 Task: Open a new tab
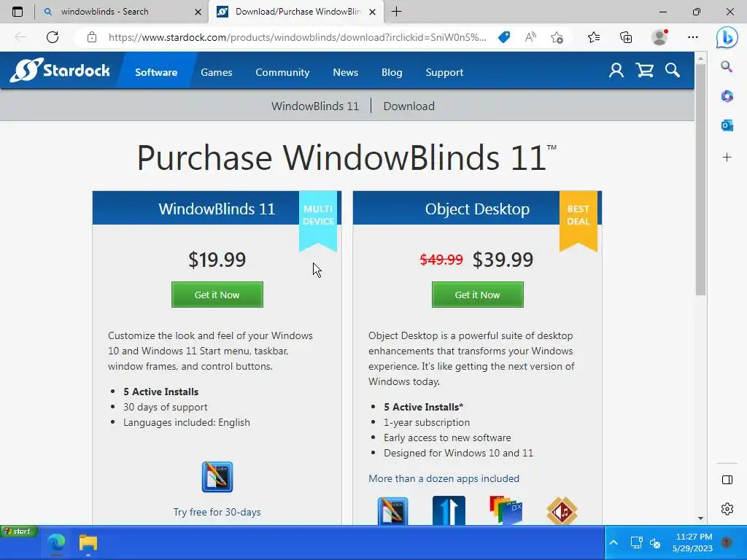click(396, 12)
